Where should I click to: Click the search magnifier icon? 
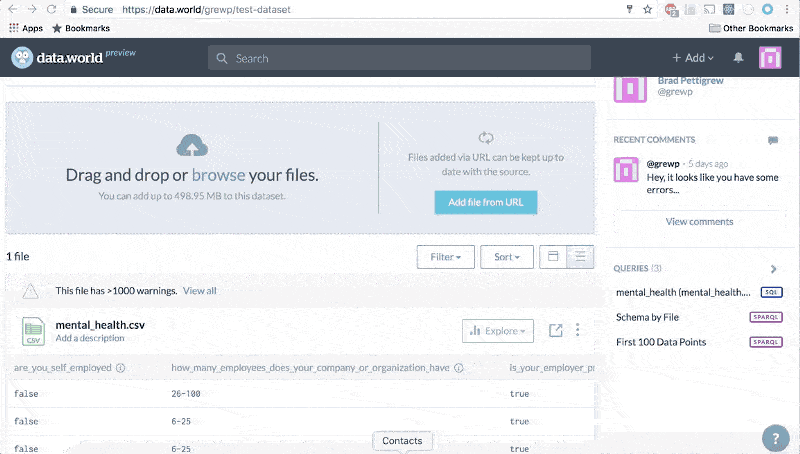(x=222, y=58)
